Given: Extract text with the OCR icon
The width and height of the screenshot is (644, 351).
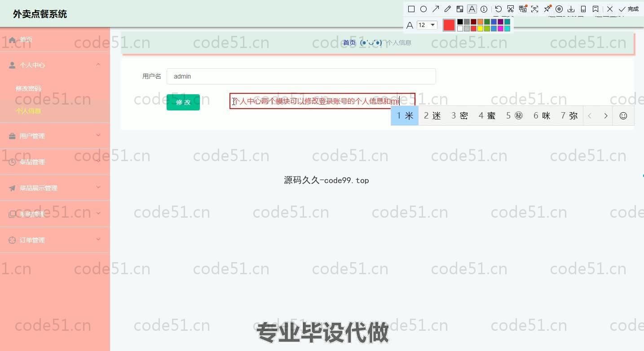Looking at the screenshot, I should coord(534,9).
